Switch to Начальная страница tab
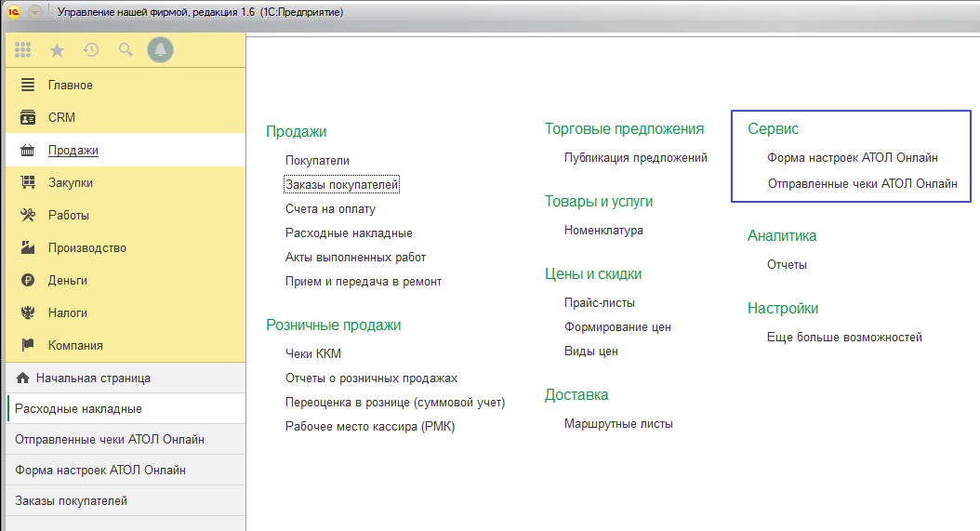 (x=126, y=378)
